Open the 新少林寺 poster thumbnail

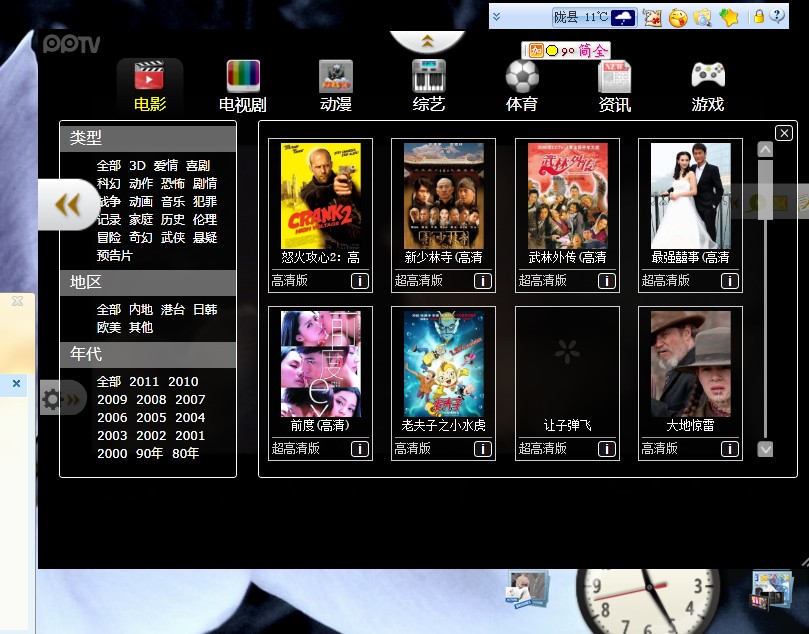coord(443,196)
